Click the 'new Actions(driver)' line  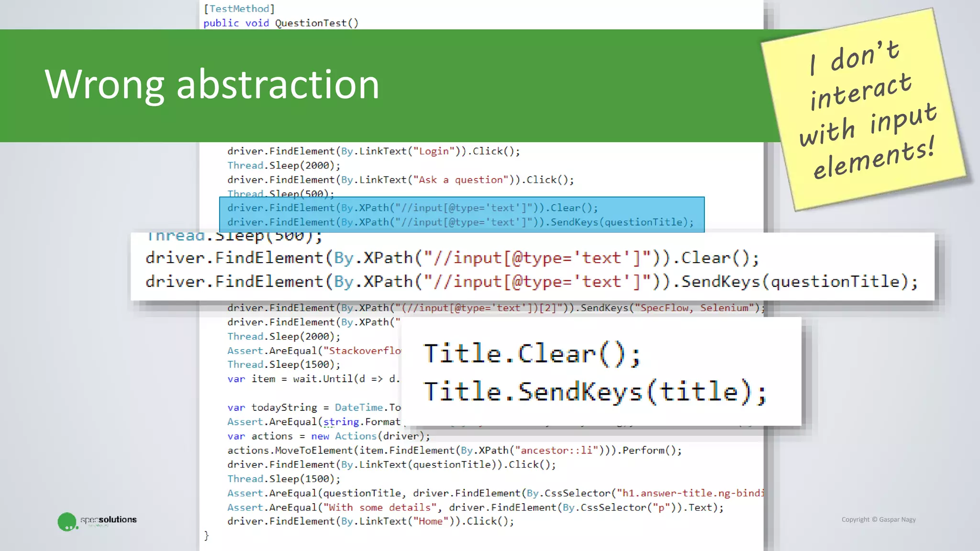tap(328, 436)
